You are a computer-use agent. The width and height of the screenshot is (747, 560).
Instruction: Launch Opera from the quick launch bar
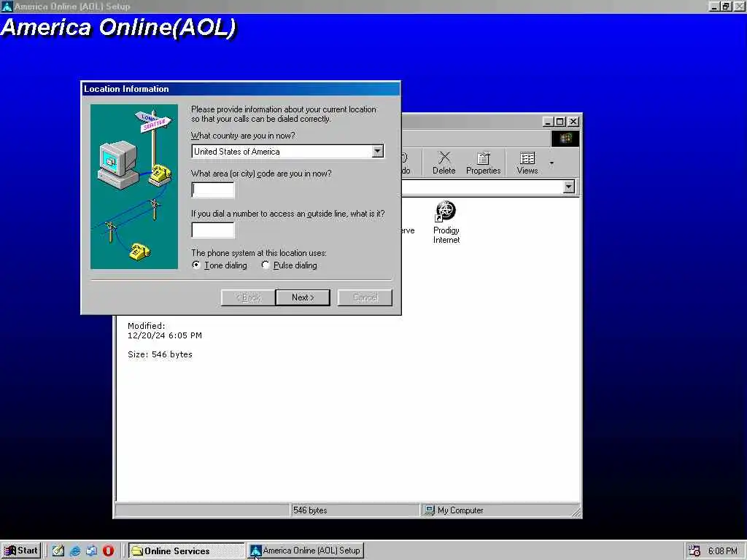(x=108, y=551)
